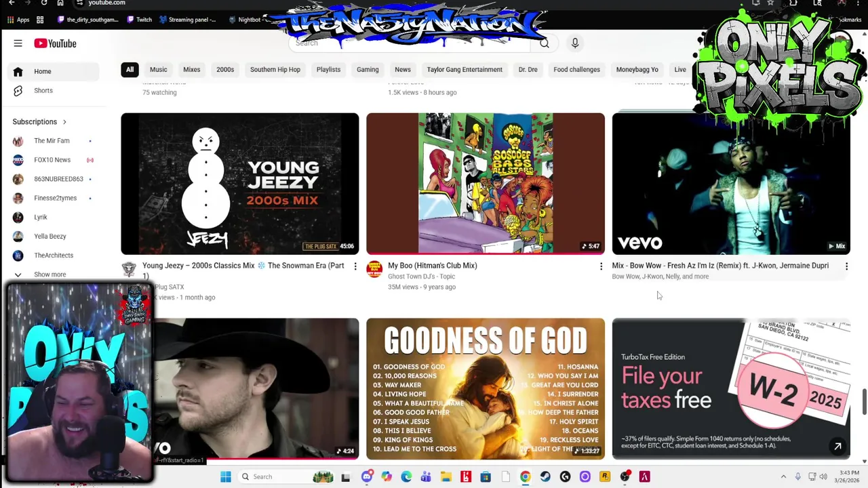
Task: Open Google Chrome taskbar icon
Action: tap(526, 476)
